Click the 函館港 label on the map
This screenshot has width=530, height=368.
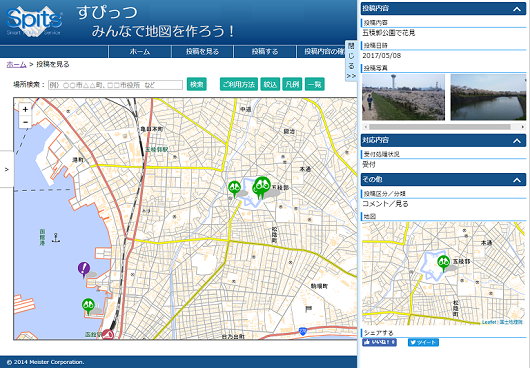(x=42, y=237)
